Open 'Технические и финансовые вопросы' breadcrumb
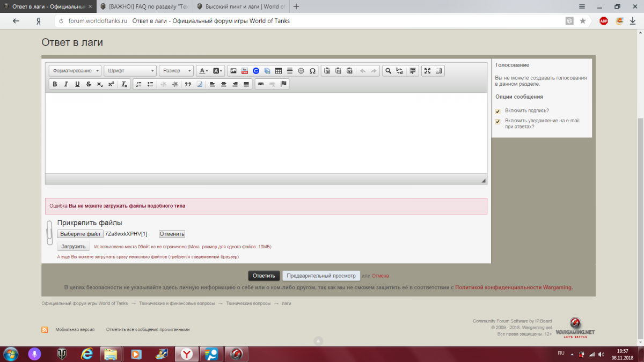The width and height of the screenshot is (644, 362). [177, 304]
